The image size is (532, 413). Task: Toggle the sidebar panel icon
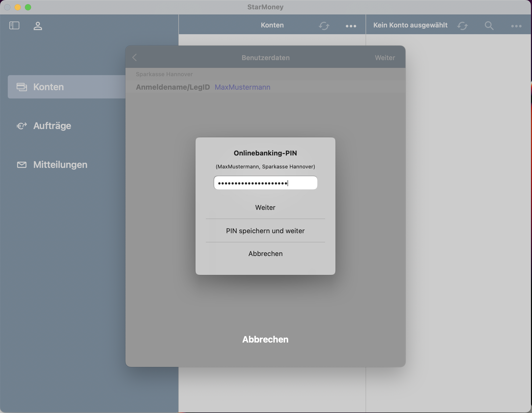[x=14, y=25]
